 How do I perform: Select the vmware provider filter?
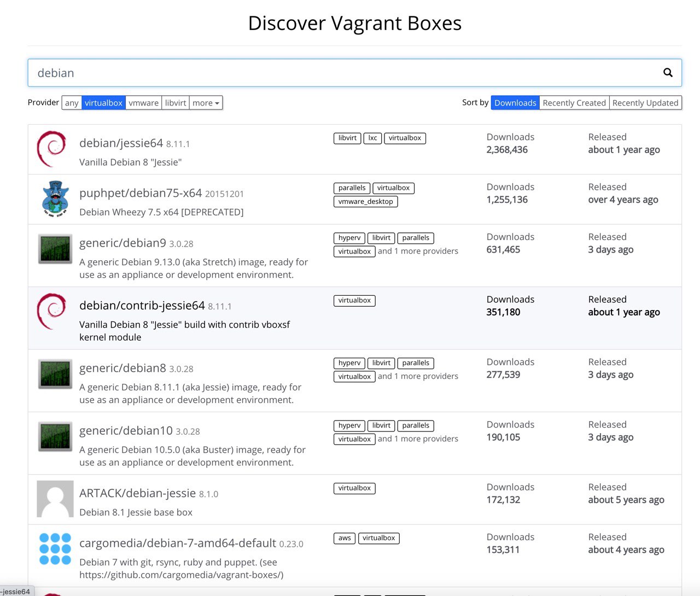point(143,103)
